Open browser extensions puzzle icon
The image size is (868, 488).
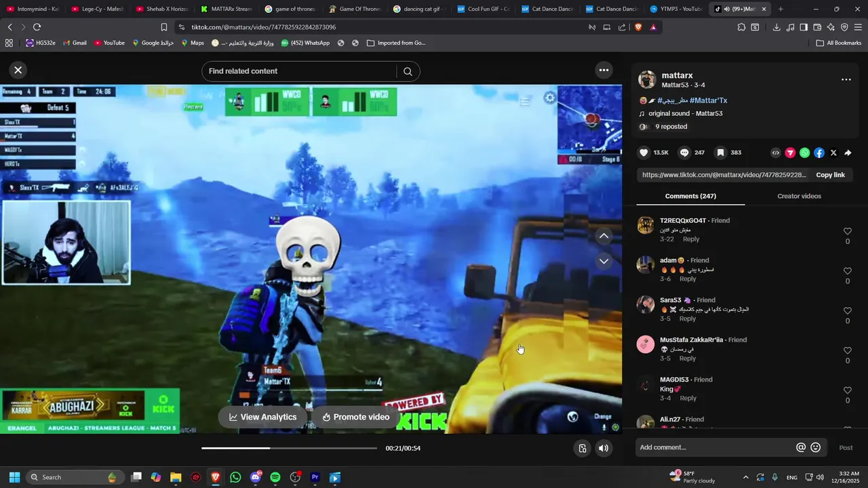coord(741,27)
